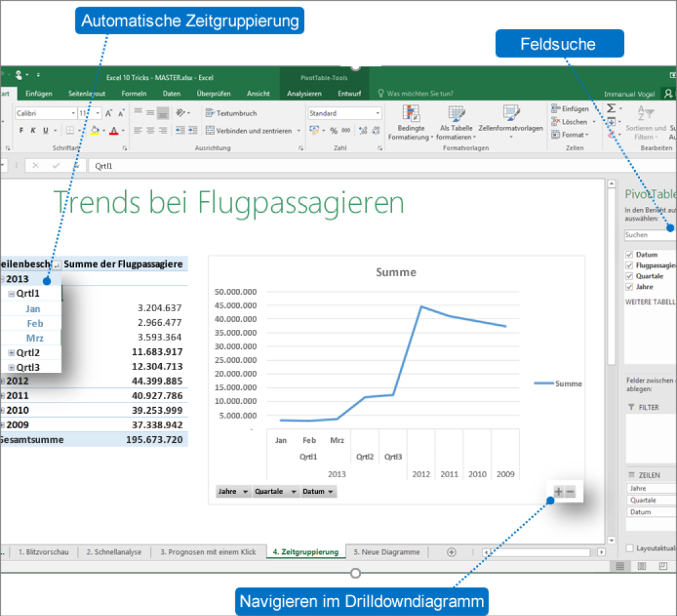Switch to normal view in status bar

620,566
